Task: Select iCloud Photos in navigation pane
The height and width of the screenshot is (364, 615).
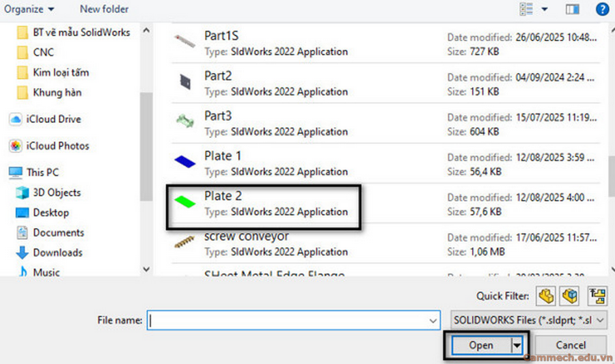Action: click(49, 145)
